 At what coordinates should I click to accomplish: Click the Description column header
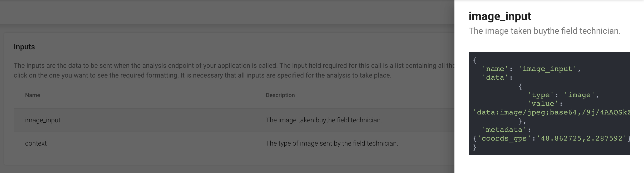click(280, 95)
